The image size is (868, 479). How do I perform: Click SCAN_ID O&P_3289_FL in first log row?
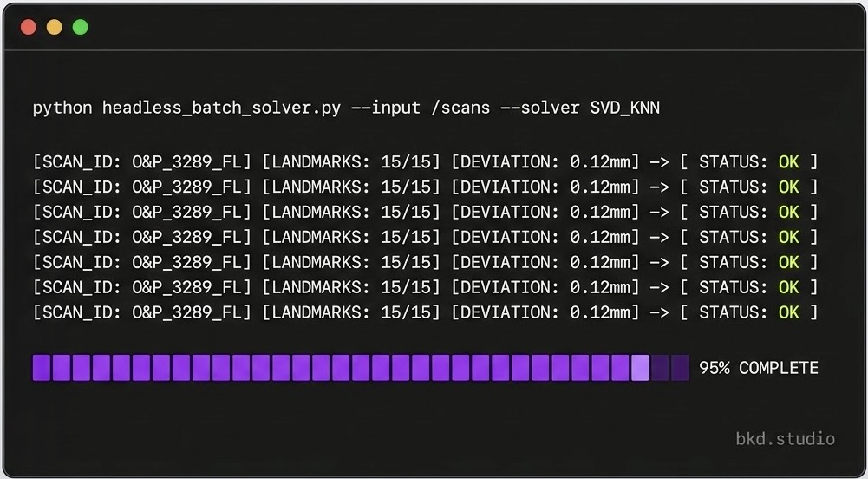click(x=141, y=162)
